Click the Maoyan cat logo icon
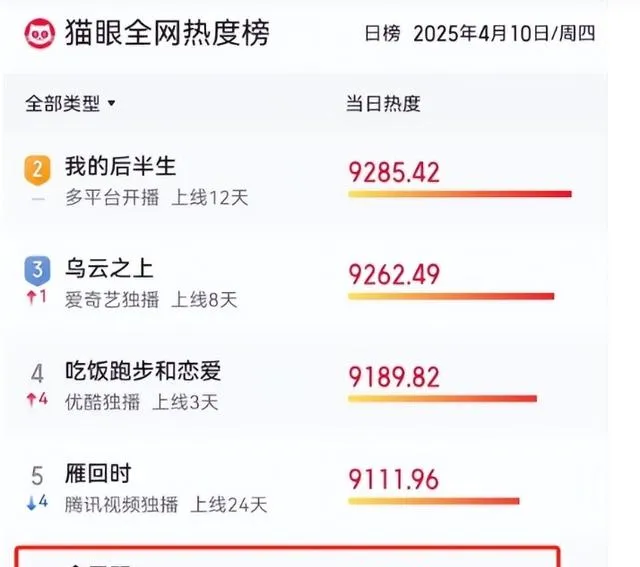This screenshot has height=567, width=640. click(40, 33)
